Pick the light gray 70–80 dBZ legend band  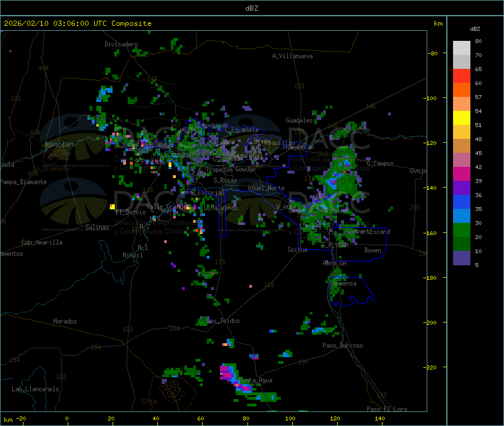461,48
